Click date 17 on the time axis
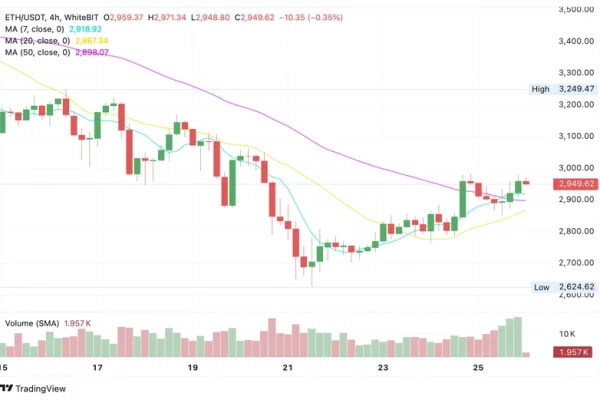This screenshot has width=600, height=400. (97, 368)
